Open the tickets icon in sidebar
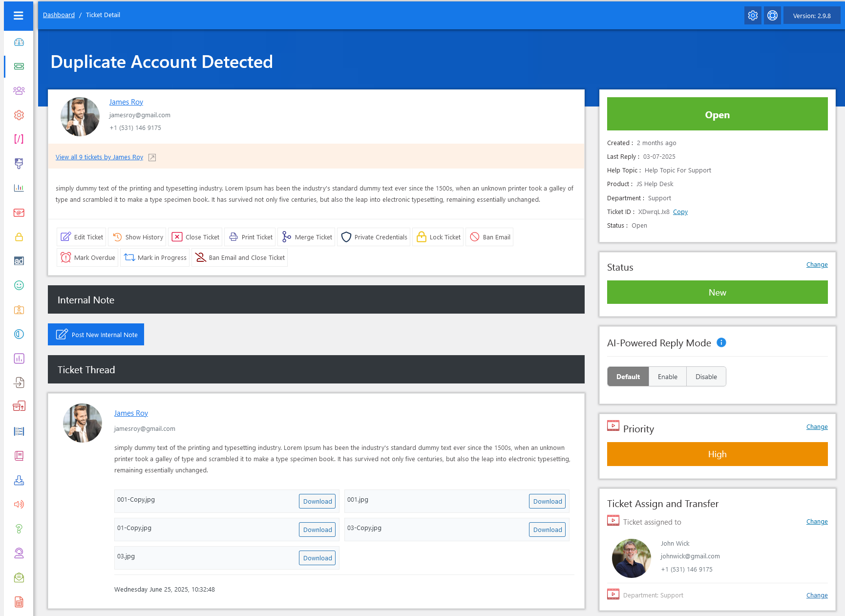This screenshot has width=845, height=616. [x=19, y=66]
